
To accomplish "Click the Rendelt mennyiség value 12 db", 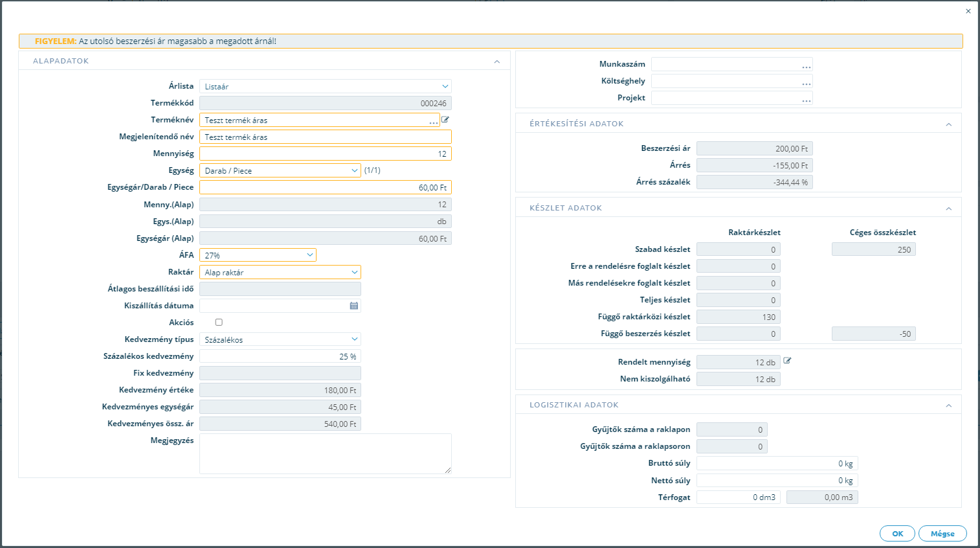I will pos(739,362).
